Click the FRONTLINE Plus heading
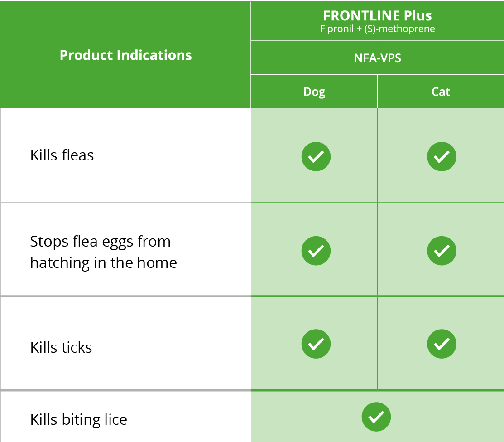 (377, 16)
